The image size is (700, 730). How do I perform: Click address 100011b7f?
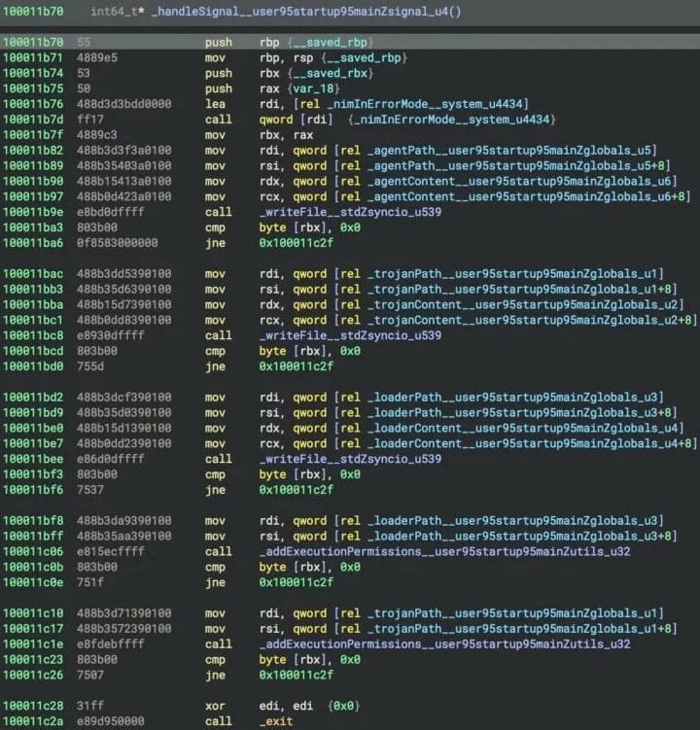point(33,134)
